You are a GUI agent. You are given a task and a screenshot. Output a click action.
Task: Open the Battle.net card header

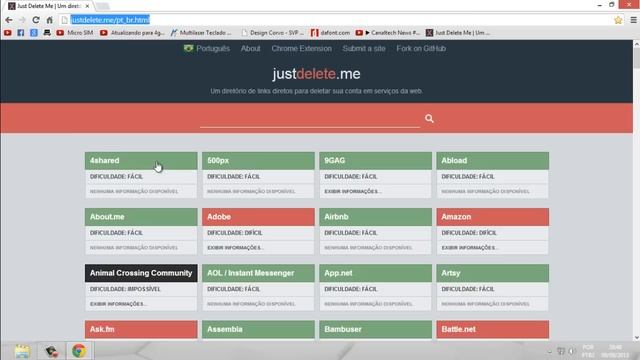(x=493, y=329)
